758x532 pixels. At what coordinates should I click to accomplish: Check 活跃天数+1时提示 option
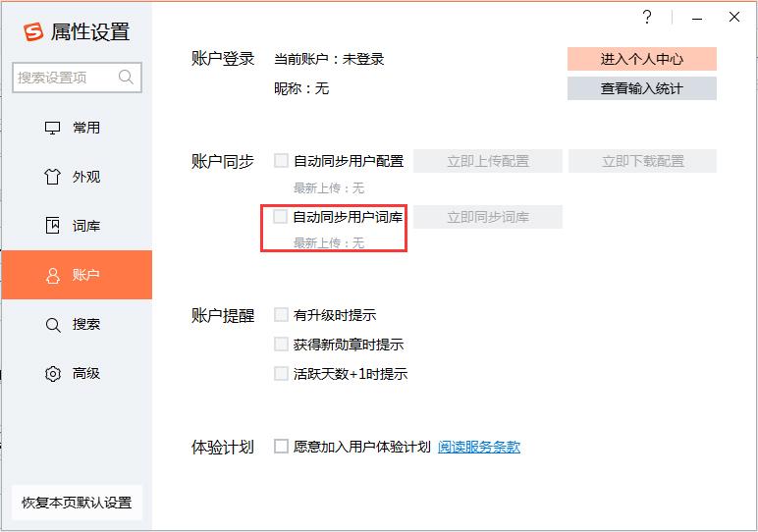(x=282, y=374)
